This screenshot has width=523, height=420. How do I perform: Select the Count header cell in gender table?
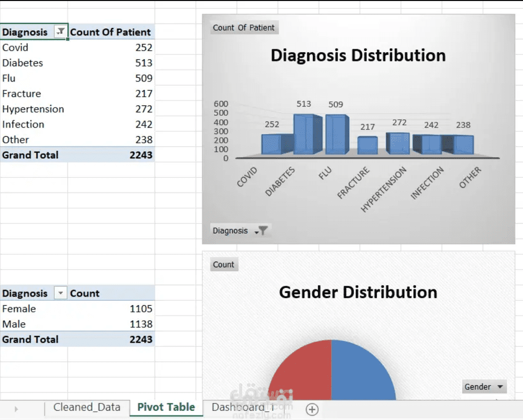pyautogui.click(x=111, y=293)
